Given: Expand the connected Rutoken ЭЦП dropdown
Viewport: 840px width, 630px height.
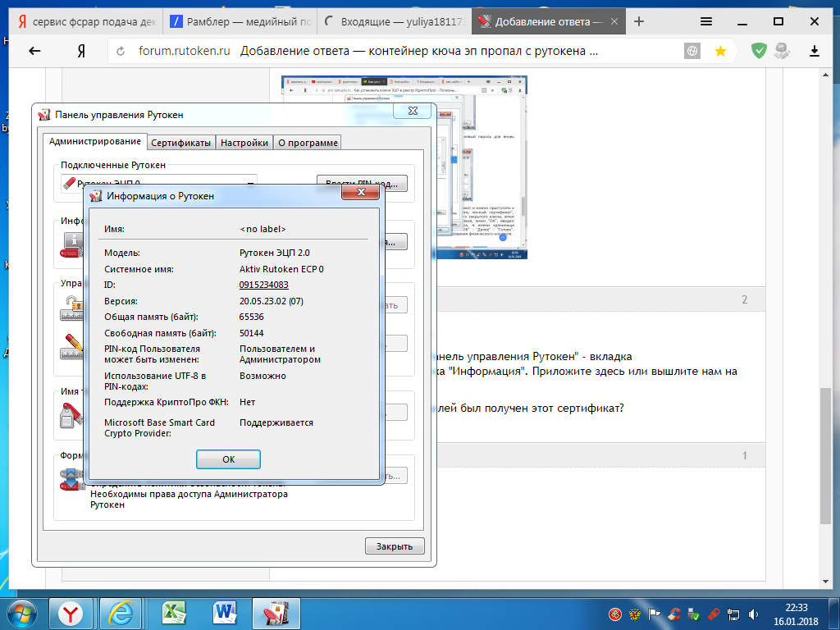Looking at the screenshot, I should [250, 184].
